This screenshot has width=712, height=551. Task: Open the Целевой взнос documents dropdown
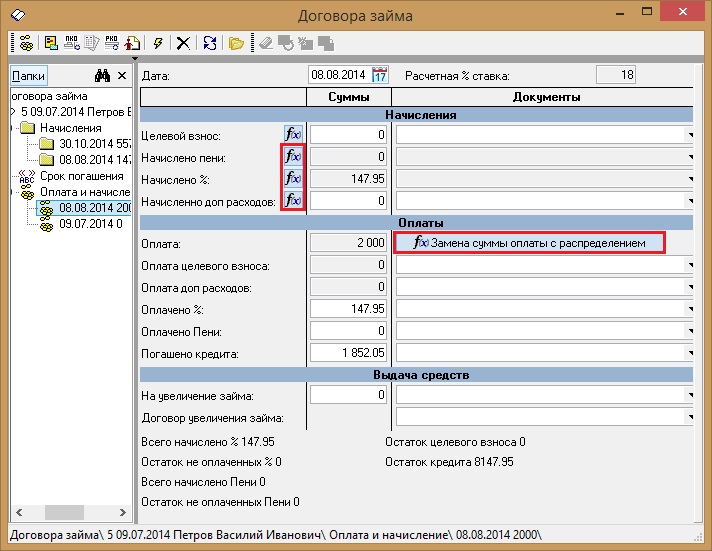tap(690, 135)
